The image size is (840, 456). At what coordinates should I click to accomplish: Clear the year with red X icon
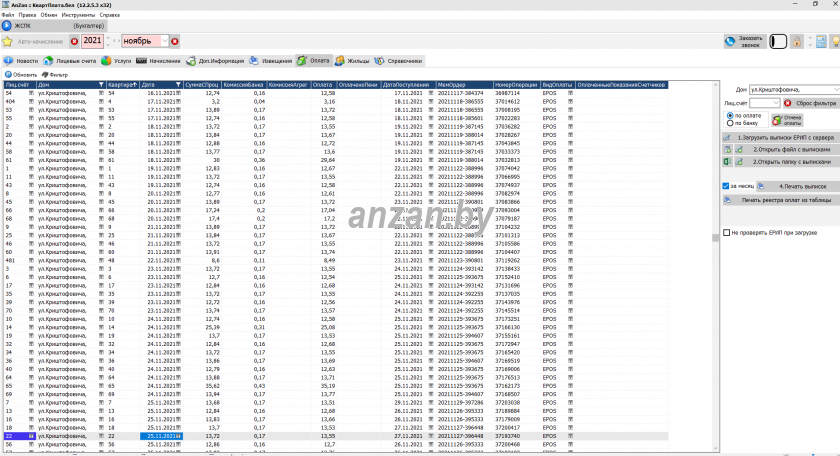(74, 41)
